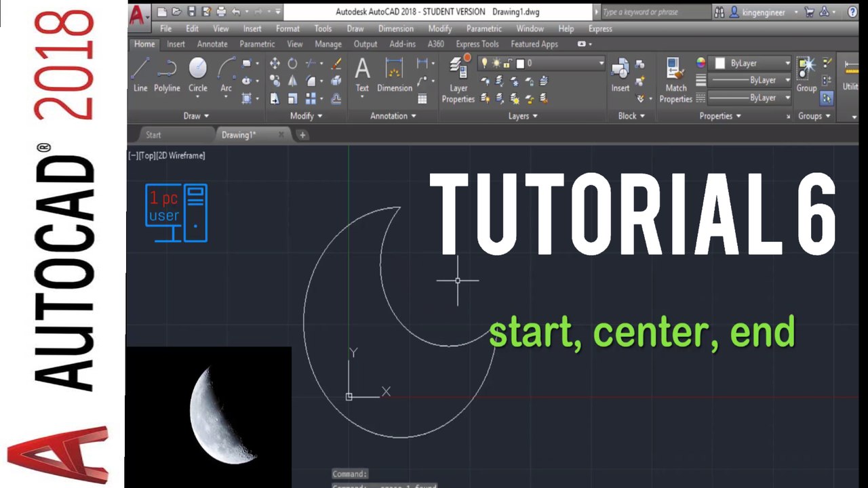Open the Draw menu
The width and height of the screenshot is (868, 488).
pyautogui.click(x=355, y=28)
